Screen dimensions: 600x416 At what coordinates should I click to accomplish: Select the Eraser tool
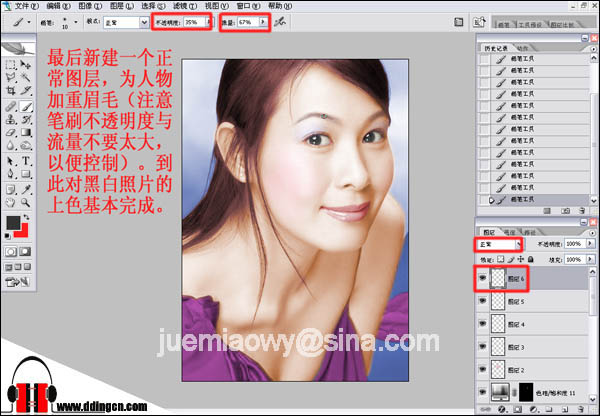(11, 133)
